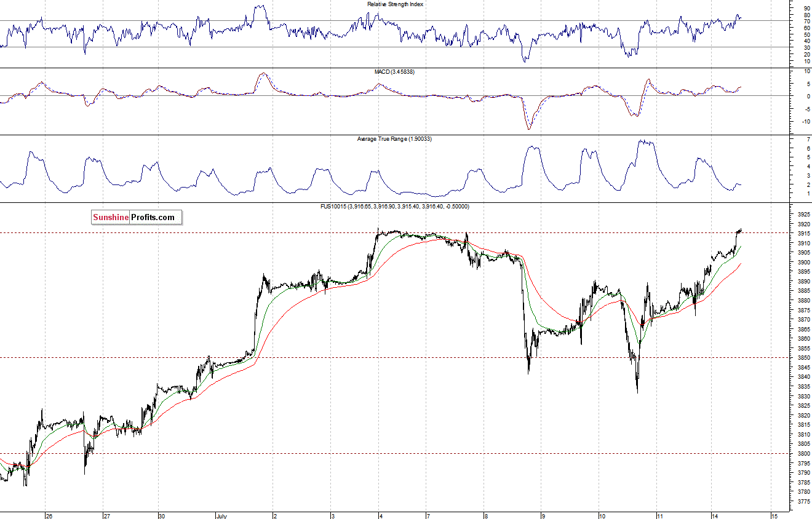The height and width of the screenshot is (519, 812).
Task: Click the 3915 price axis label
Action: [x=803, y=234]
